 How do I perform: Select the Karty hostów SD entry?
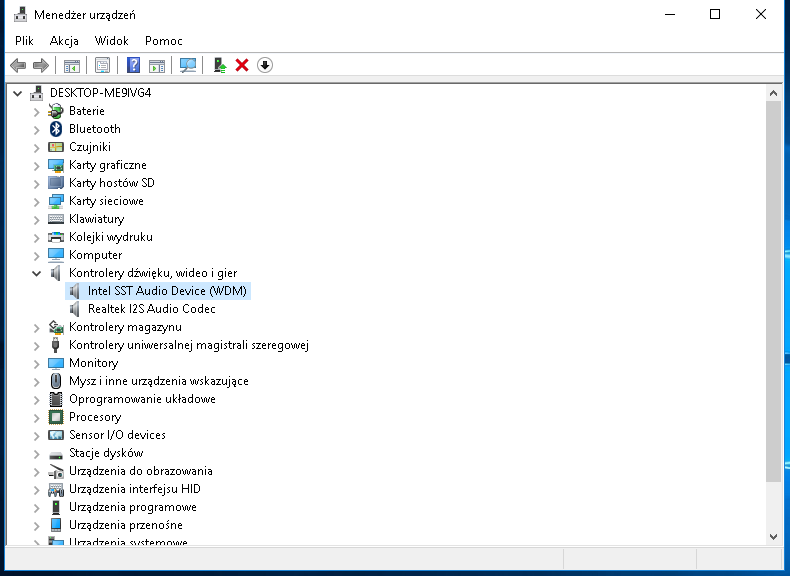(111, 183)
